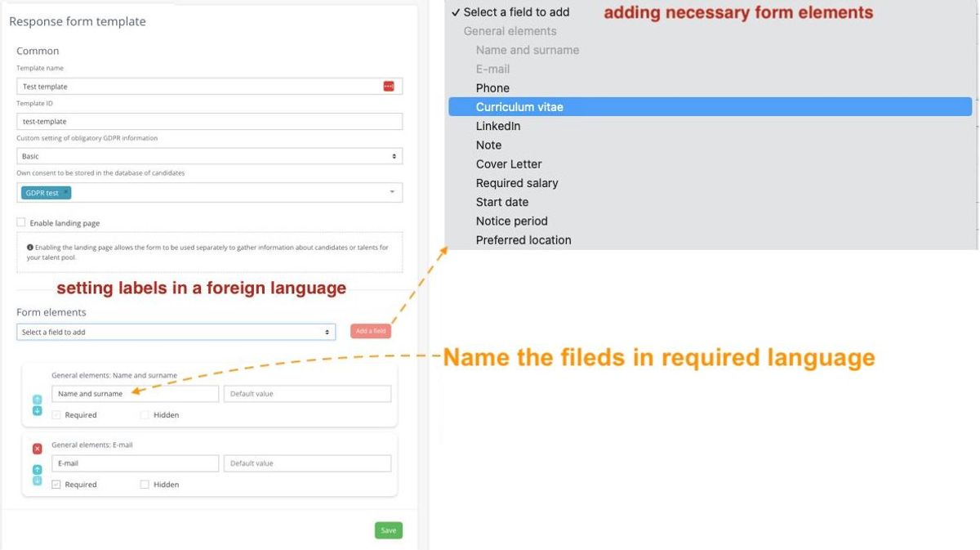This screenshot has width=980, height=550.
Task: Move E-mail field up
Action: click(37, 470)
